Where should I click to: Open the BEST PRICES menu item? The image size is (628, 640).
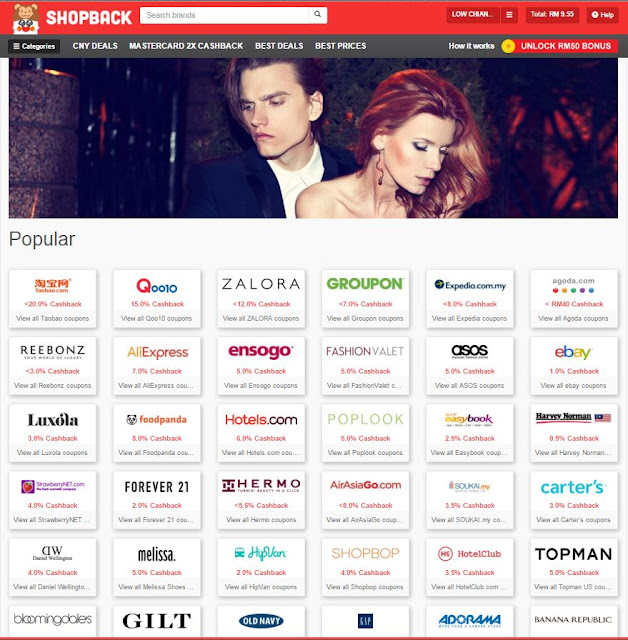tap(340, 46)
